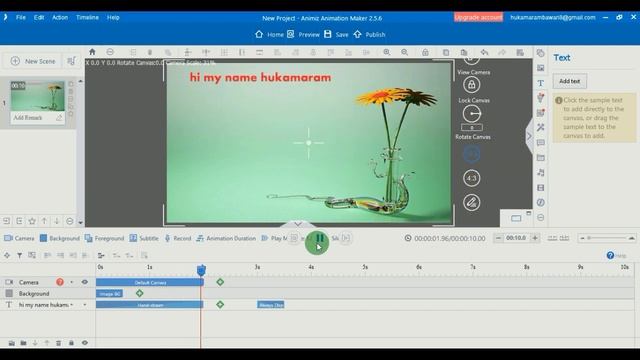Click the blue playhead marker on ruler
Screen dimensions: 640x360
tap(201, 270)
